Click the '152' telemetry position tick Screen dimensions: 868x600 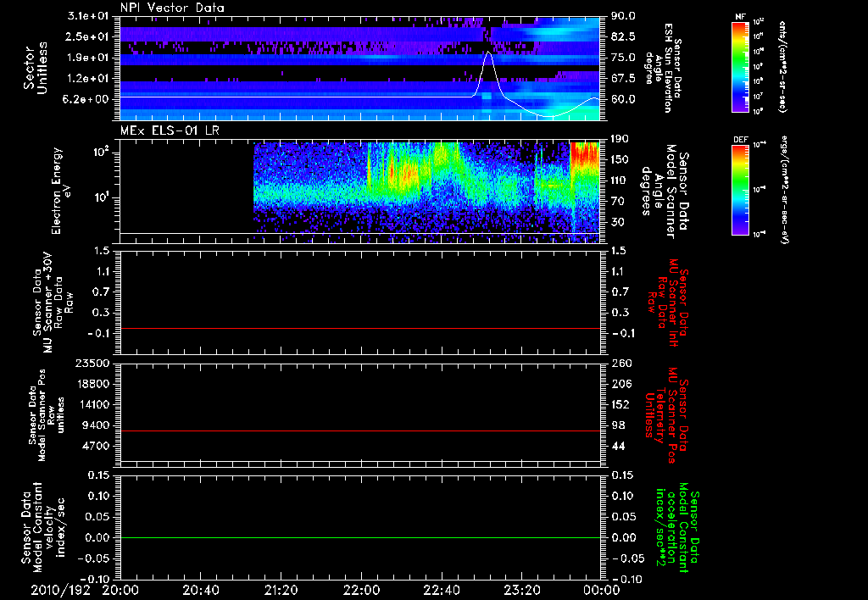tap(621, 404)
